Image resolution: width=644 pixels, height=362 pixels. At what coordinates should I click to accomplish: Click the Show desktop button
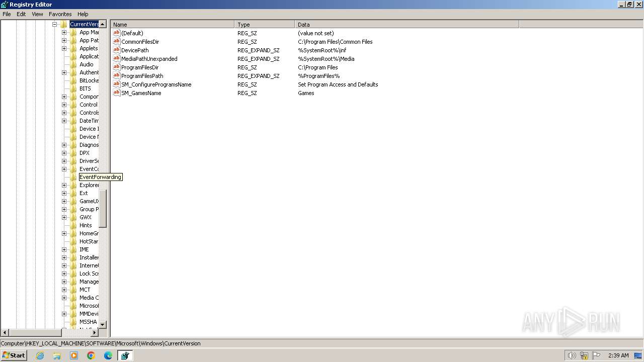click(638, 355)
